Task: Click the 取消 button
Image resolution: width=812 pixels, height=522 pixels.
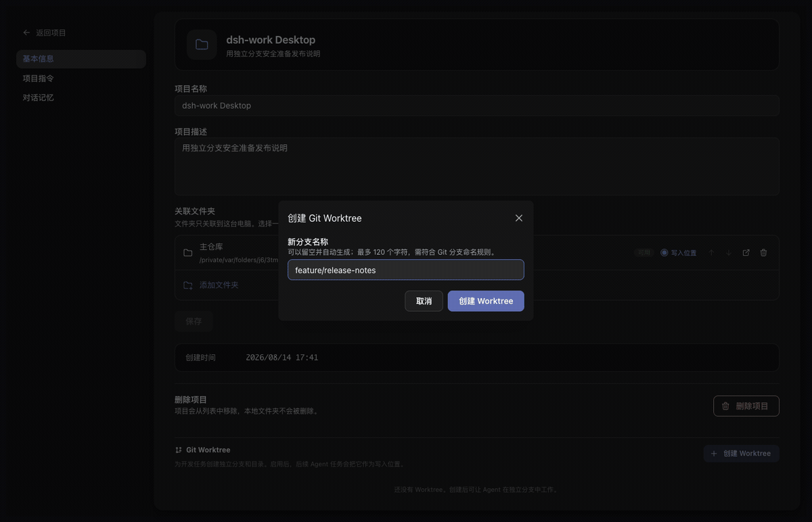Action: point(424,301)
